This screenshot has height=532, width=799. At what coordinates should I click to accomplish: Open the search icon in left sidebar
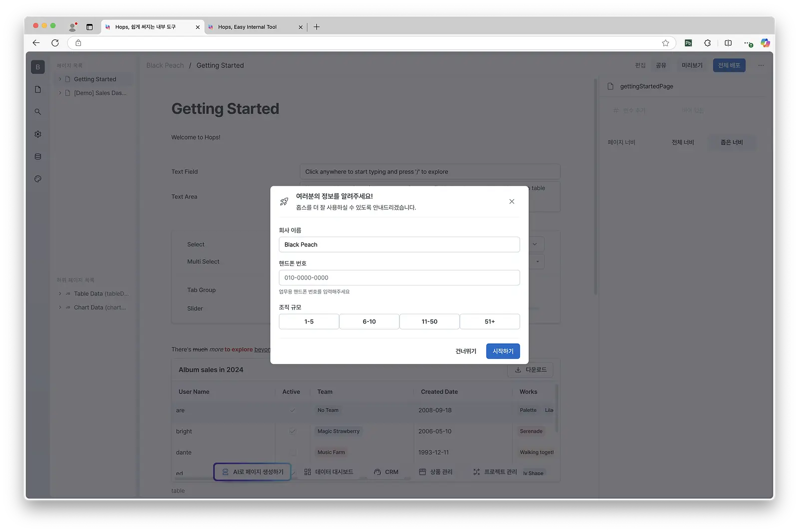coord(37,112)
